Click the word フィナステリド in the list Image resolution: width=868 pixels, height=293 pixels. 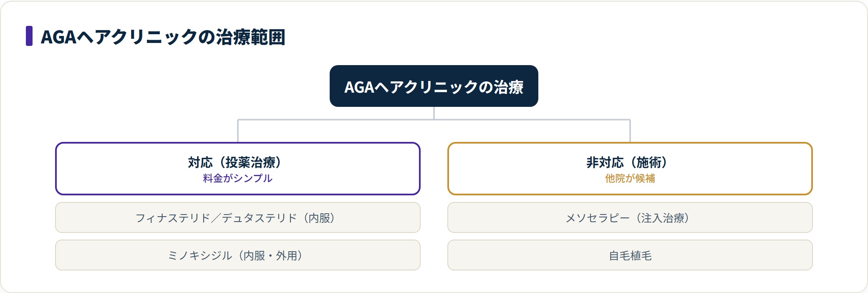pos(173,218)
